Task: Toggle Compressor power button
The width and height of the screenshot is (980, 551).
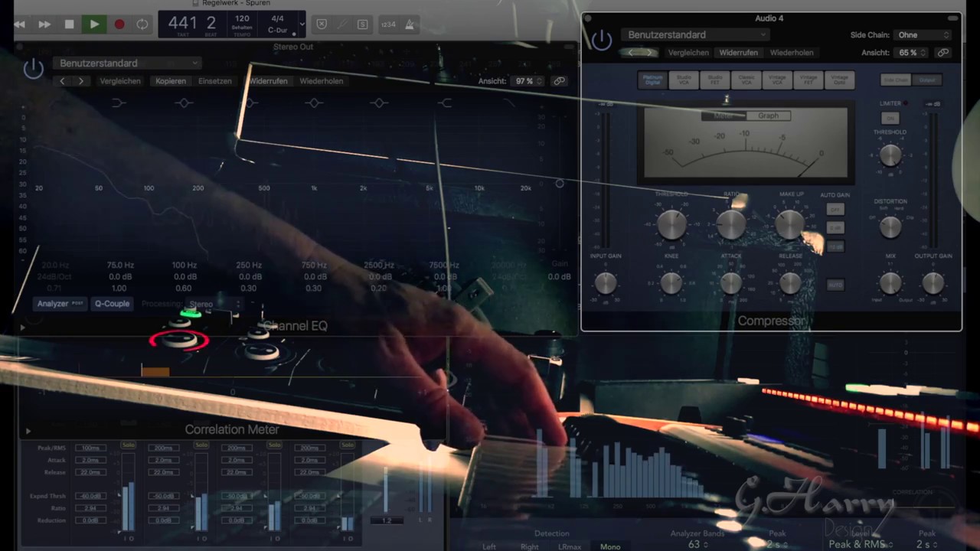Action: pos(602,41)
